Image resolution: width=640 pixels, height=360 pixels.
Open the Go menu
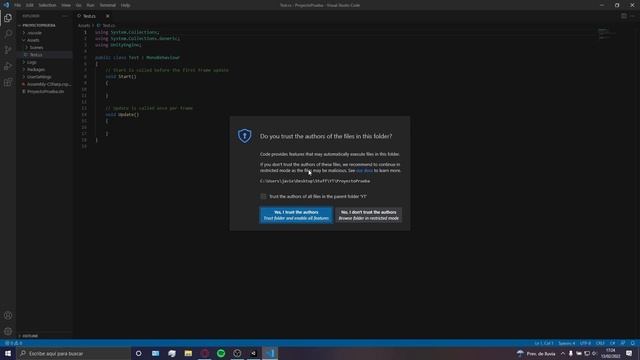[x=78, y=5]
